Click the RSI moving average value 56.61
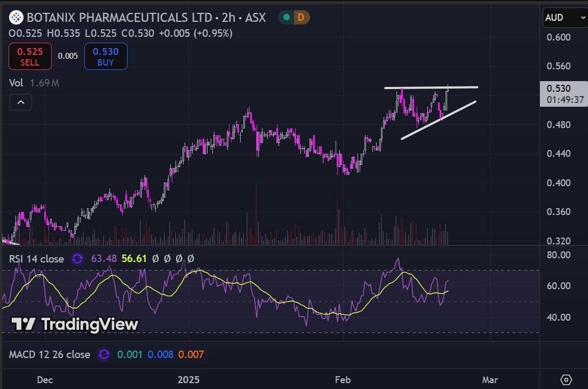This screenshot has width=588, height=389. [134, 258]
